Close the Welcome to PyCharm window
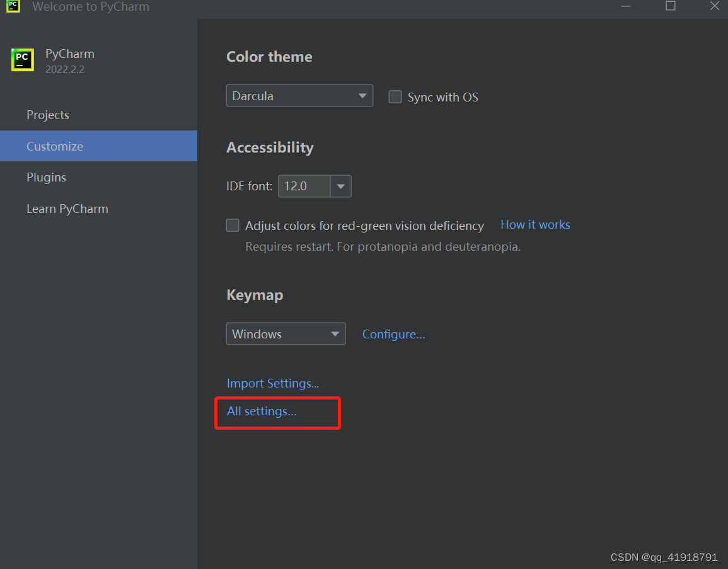The width and height of the screenshot is (728, 569). pyautogui.click(x=715, y=6)
